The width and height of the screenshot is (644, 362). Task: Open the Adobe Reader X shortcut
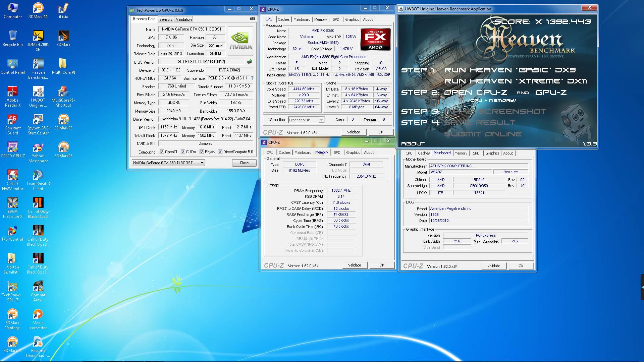click(x=13, y=97)
